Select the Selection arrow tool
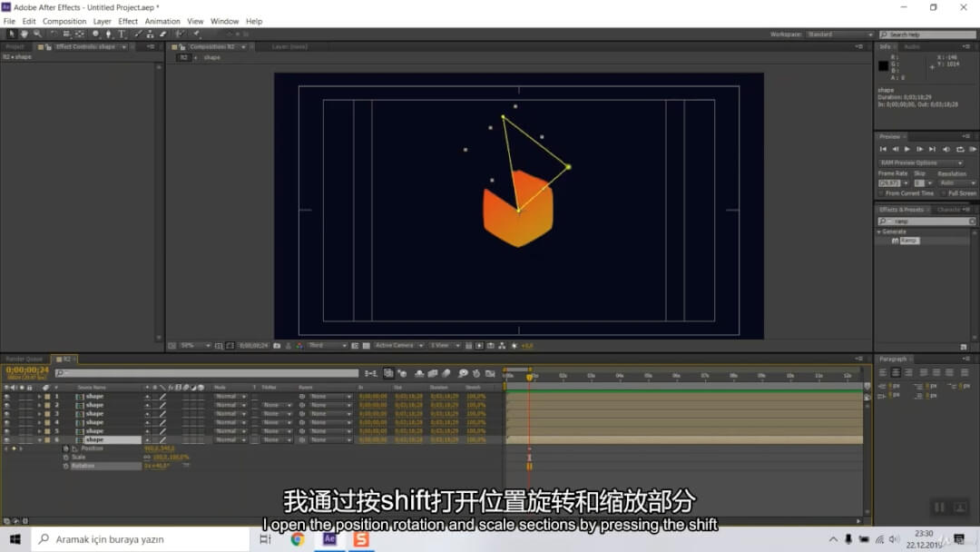This screenshot has height=552, width=980. [11, 34]
